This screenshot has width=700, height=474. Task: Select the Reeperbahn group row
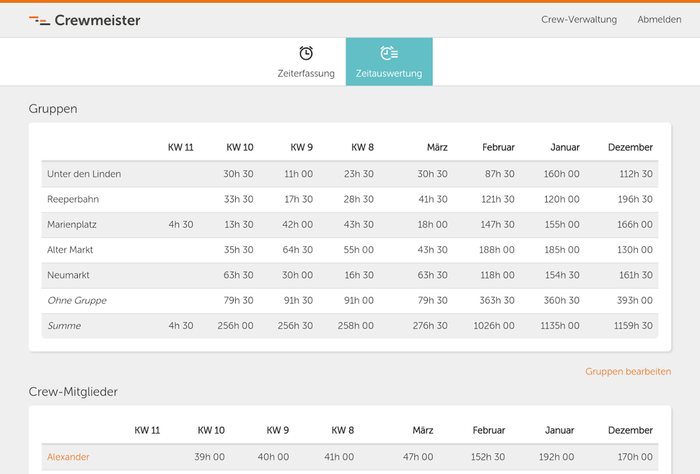[x=74, y=199]
